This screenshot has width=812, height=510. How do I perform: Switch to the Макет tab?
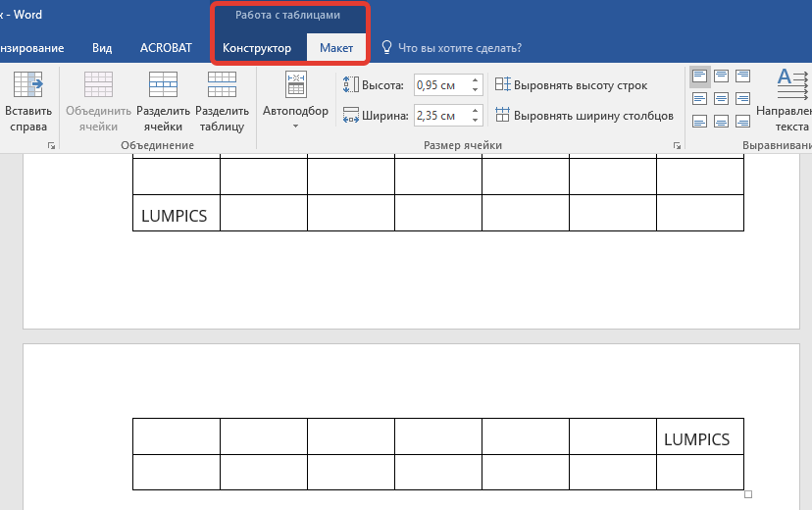coord(336,48)
